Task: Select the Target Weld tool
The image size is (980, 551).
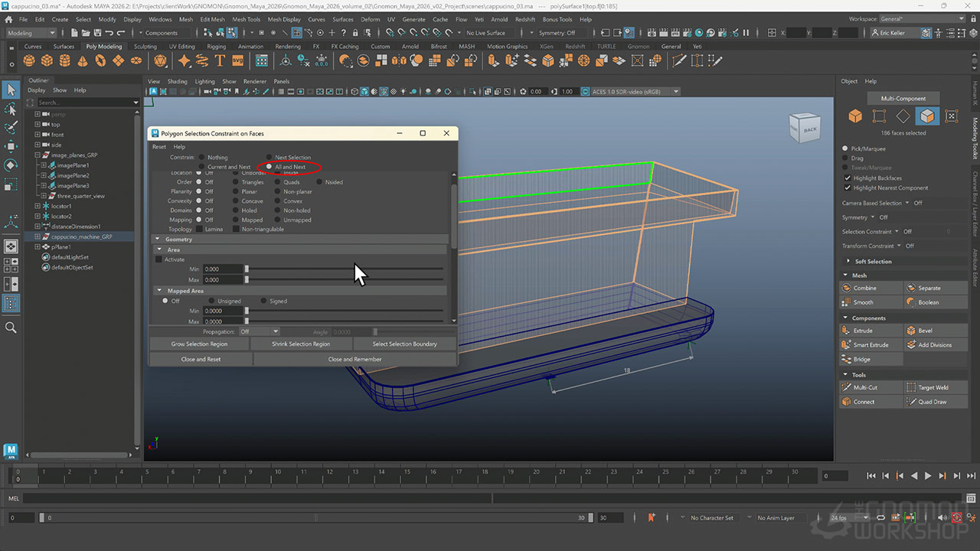Action: (x=911, y=387)
